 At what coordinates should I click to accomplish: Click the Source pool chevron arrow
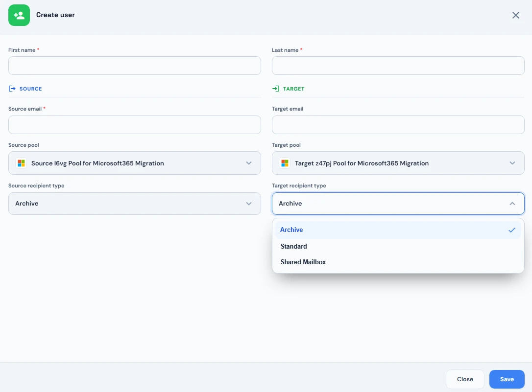249,163
